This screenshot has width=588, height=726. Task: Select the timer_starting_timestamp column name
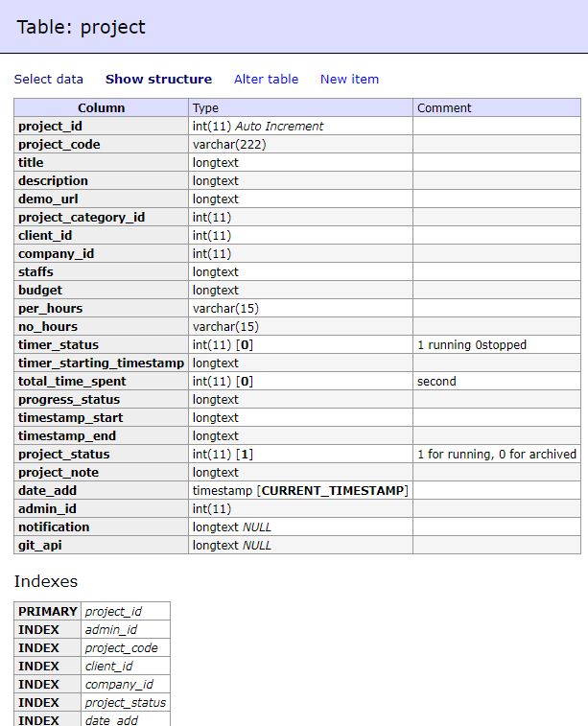(x=102, y=363)
